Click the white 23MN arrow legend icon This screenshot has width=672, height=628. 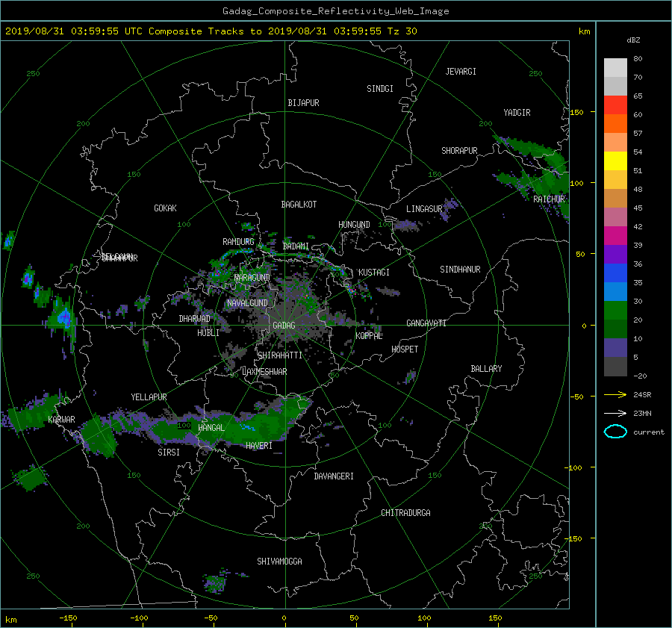point(615,413)
